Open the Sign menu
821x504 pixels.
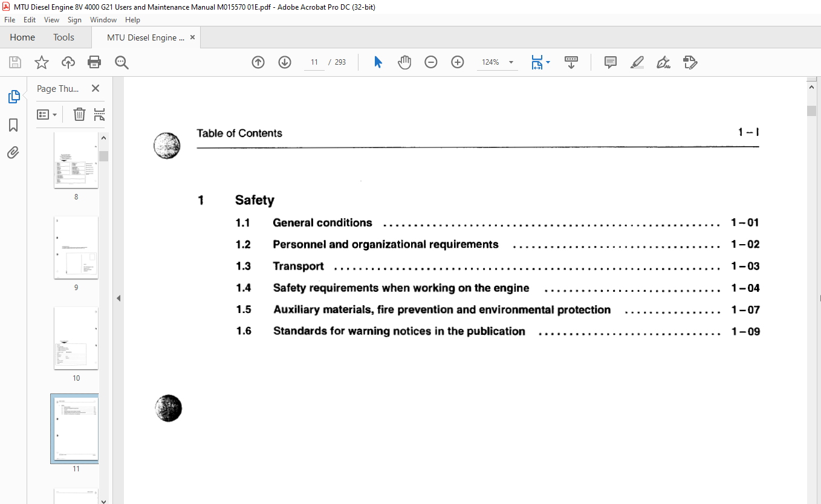[74, 20]
